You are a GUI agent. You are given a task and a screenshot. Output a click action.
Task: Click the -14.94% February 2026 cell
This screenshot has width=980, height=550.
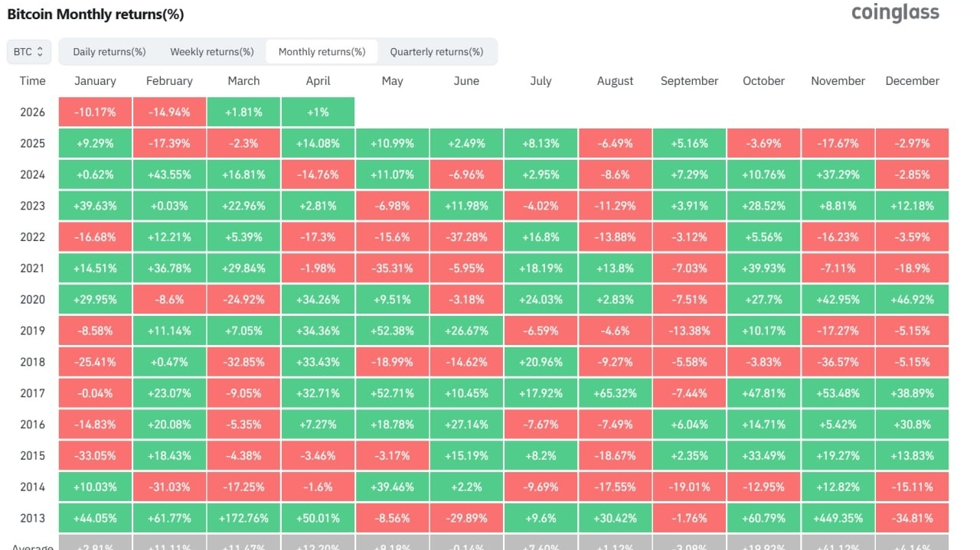(x=169, y=112)
